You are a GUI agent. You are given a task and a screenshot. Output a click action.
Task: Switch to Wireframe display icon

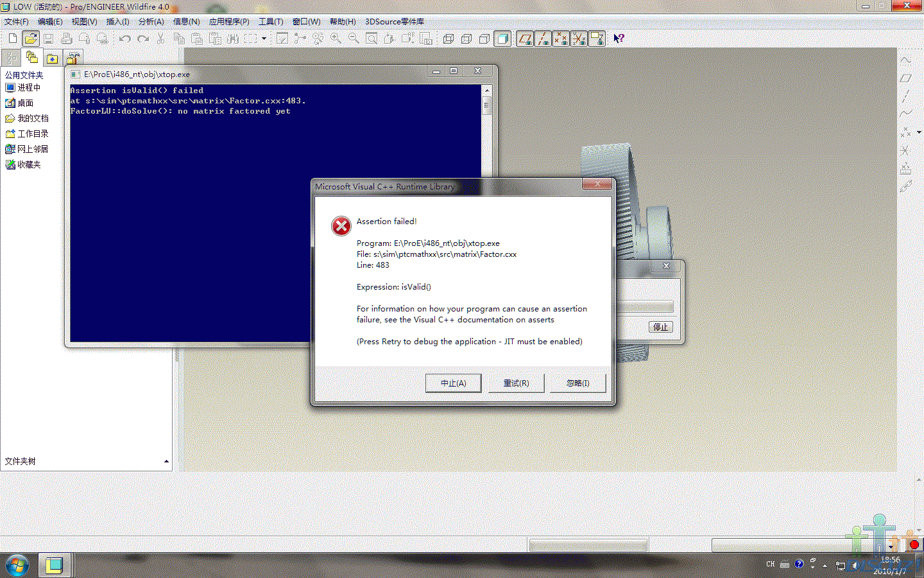pyautogui.click(x=449, y=39)
